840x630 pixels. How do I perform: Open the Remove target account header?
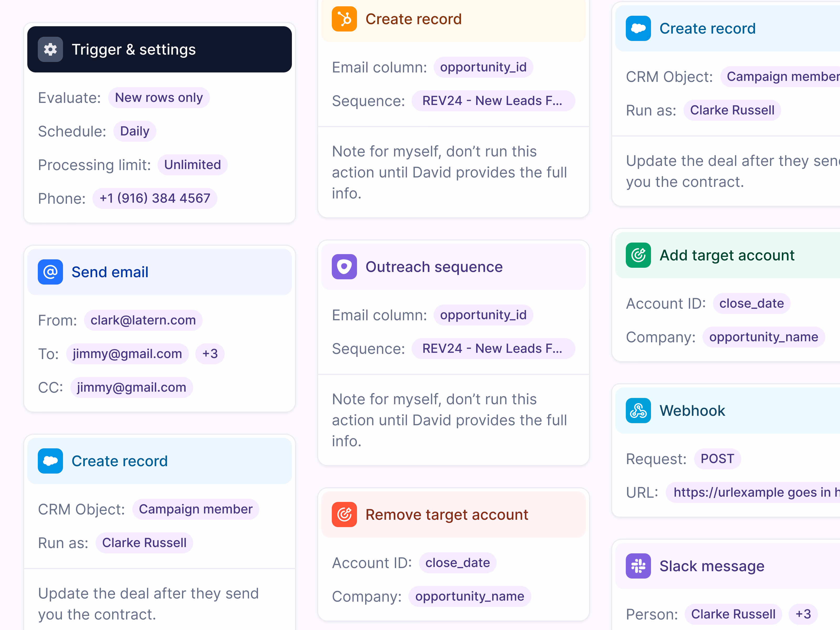coord(453,514)
